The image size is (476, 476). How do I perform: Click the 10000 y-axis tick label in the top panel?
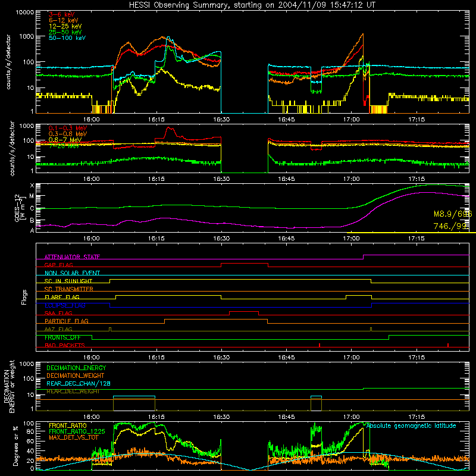pyautogui.click(x=24, y=12)
